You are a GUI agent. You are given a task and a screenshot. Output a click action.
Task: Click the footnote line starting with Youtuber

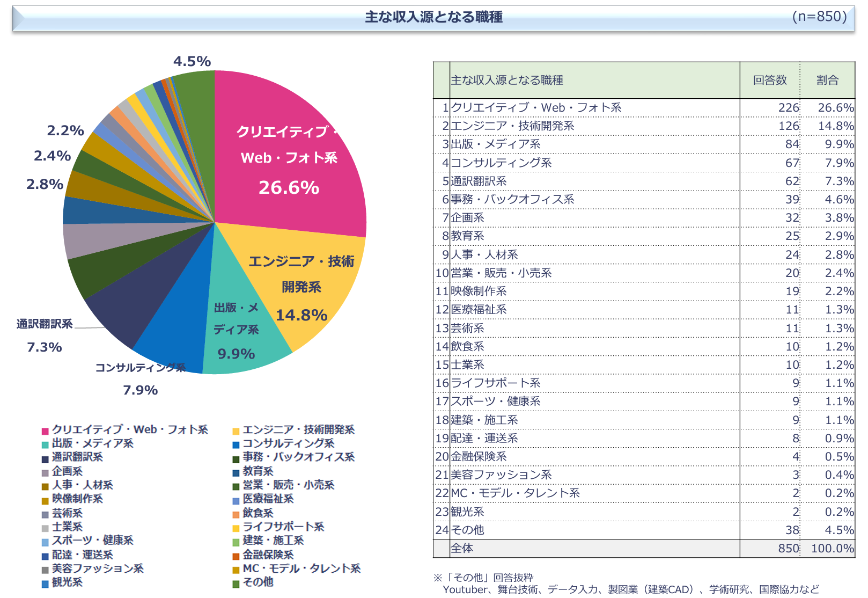point(631,589)
